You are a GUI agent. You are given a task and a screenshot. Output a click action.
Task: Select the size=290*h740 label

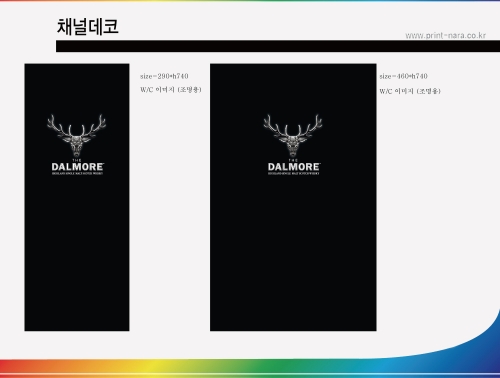164,76
